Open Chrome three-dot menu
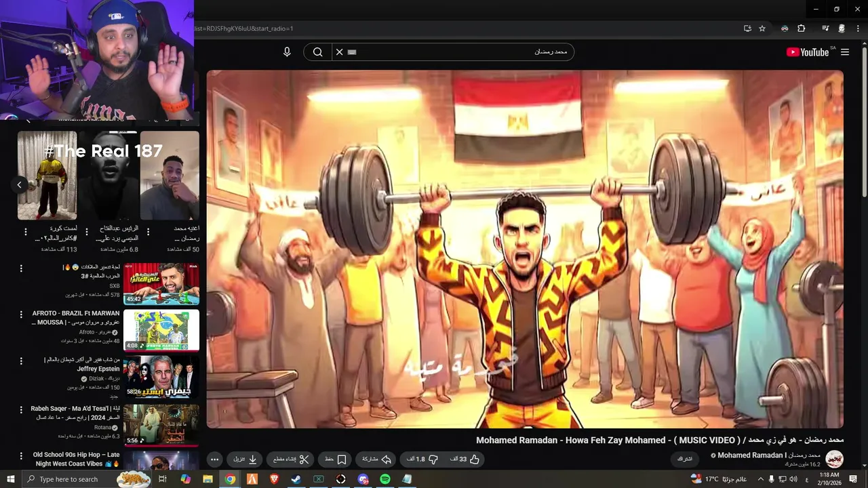 pos(859,28)
